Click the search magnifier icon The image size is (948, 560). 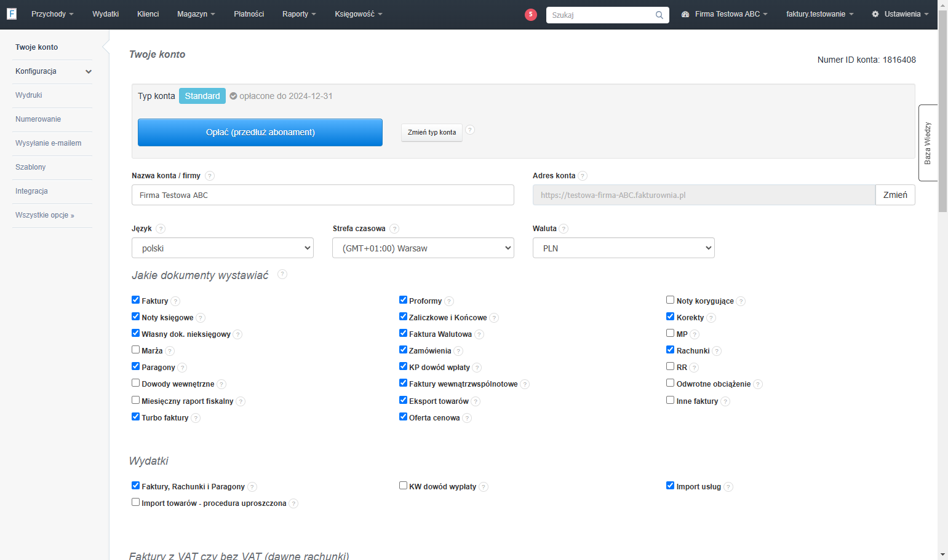[x=659, y=15]
